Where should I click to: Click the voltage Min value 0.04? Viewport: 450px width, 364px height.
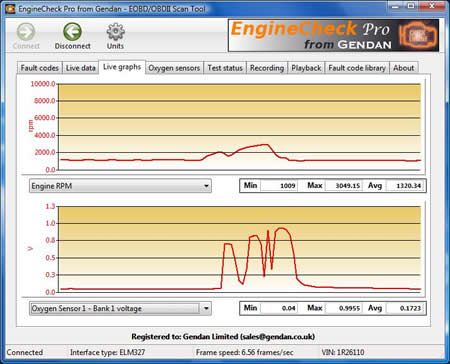(279, 308)
